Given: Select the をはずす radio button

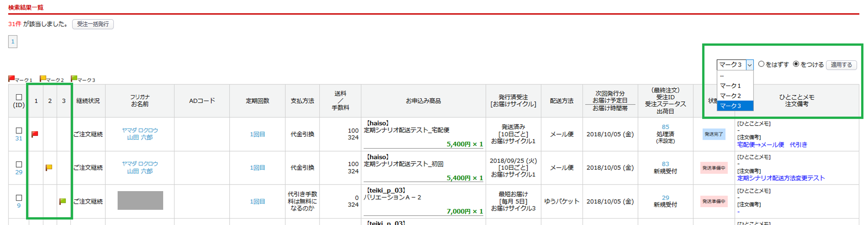Looking at the screenshot, I should point(761,64).
